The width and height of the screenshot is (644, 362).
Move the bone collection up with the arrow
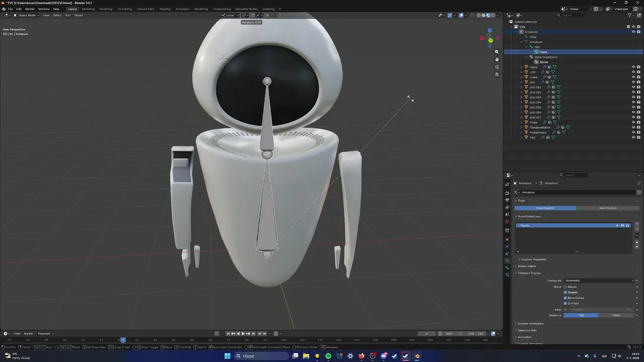point(637,242)
